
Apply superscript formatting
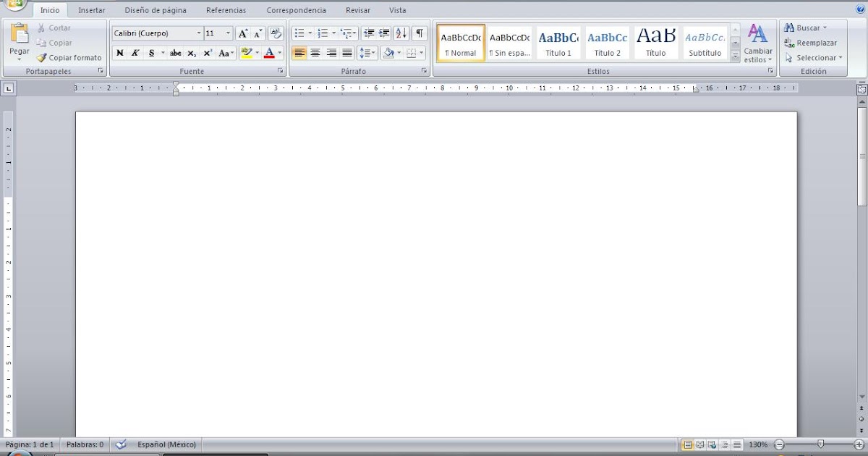(208, 53)
